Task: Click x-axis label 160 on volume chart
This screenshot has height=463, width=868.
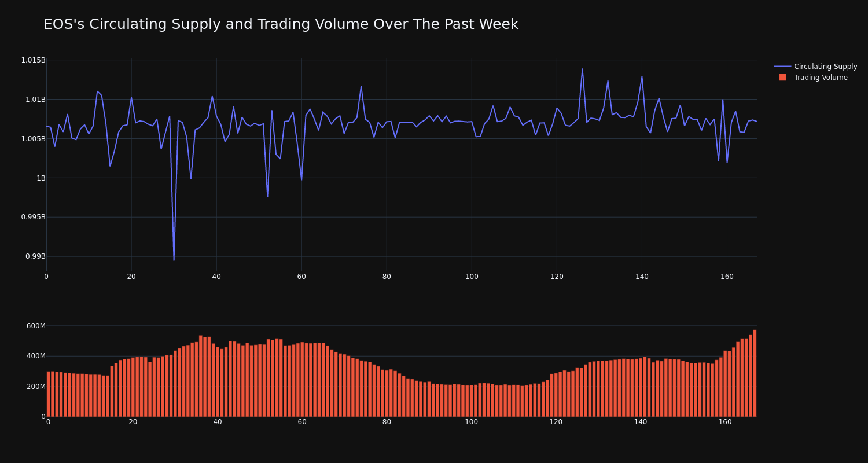Action: tap(725, 422)
